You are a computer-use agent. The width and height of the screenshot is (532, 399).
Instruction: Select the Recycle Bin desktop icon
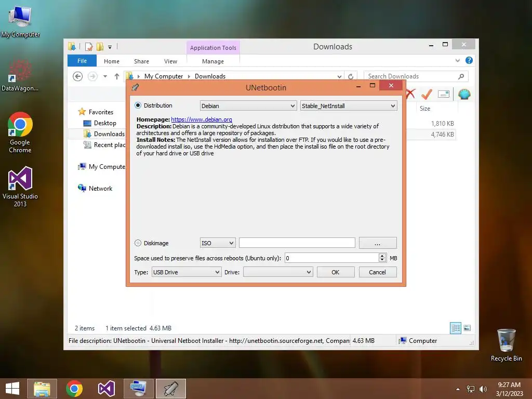point(506,345)
